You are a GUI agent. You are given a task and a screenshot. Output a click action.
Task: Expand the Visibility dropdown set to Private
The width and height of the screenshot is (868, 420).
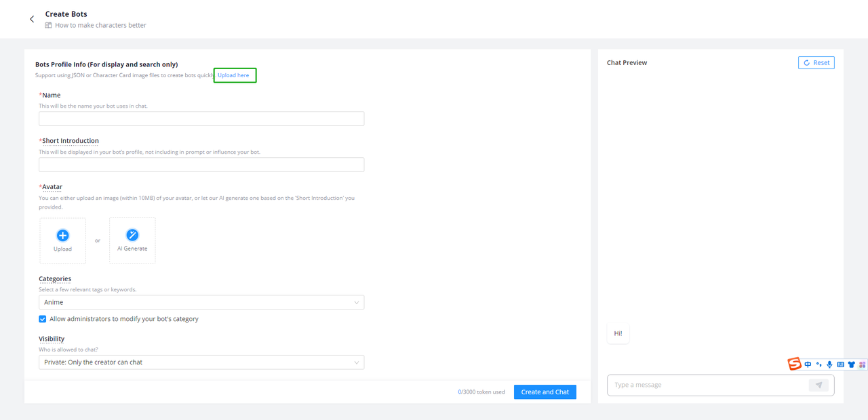pyautogui.click(x=201, y=362)
